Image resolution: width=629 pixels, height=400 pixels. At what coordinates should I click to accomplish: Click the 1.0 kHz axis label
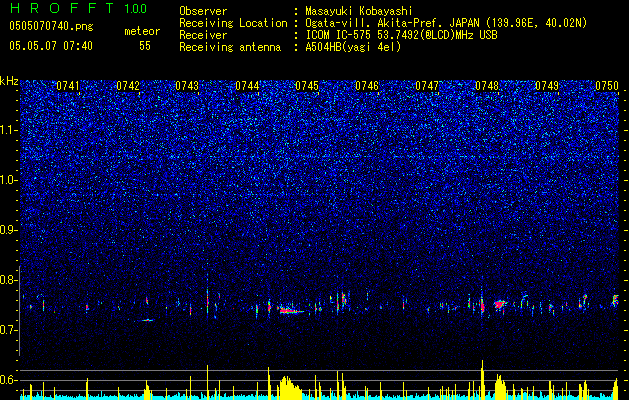(x=9, y=180)
